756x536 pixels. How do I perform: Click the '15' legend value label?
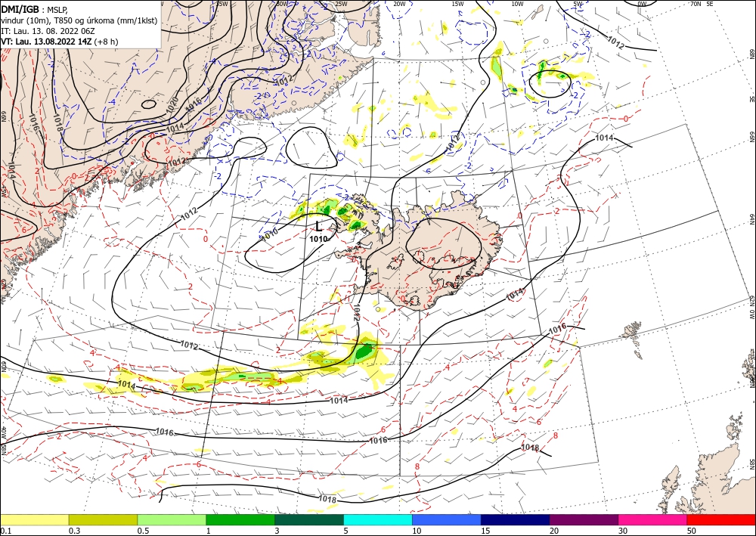[x=485, y=531]
